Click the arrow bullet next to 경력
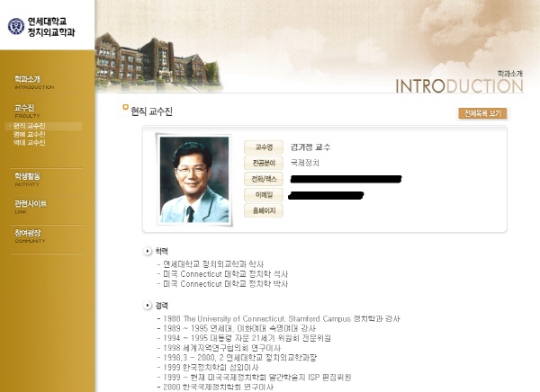 [148, 306]
